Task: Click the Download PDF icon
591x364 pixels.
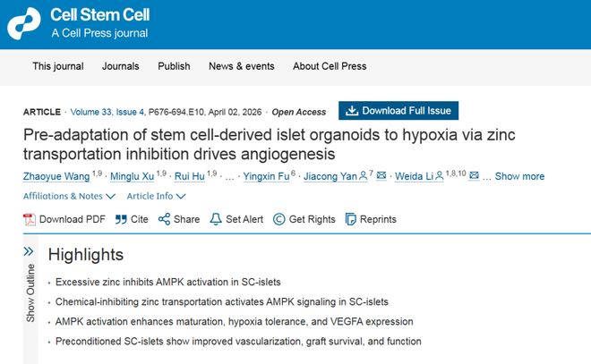Action: point(29,219)
